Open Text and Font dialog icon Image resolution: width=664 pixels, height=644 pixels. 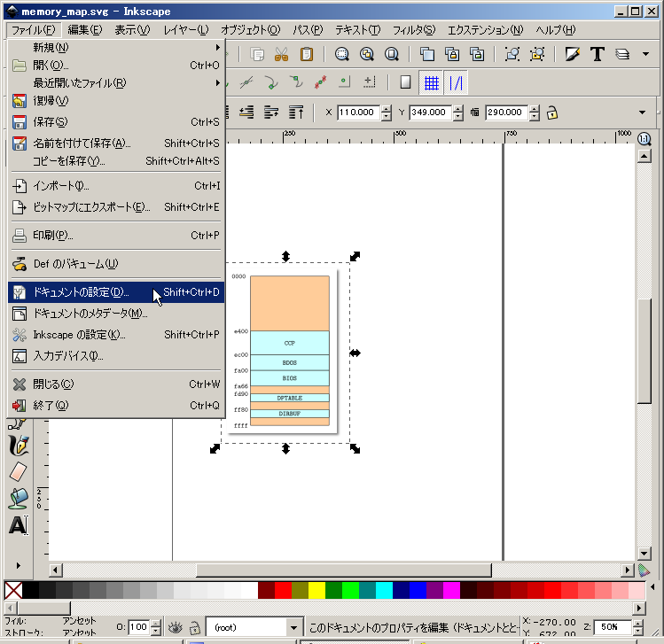pyautogui.click(x=598, y=54)
